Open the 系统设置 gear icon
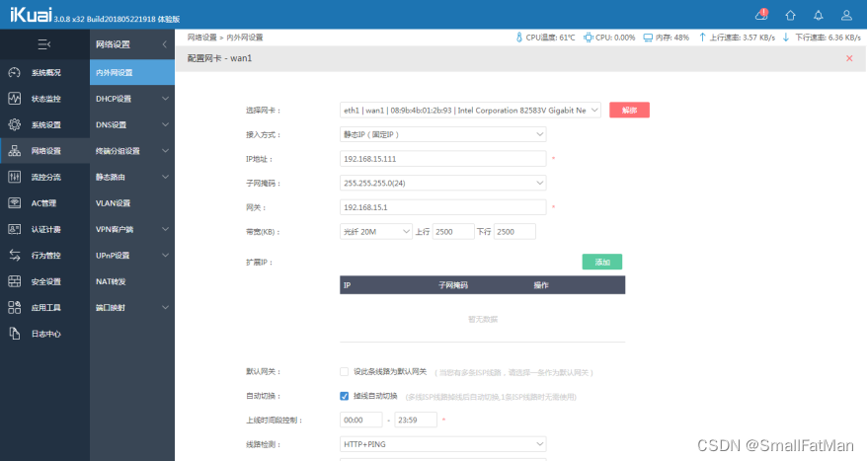868x461 pixels. coord(15,124)
